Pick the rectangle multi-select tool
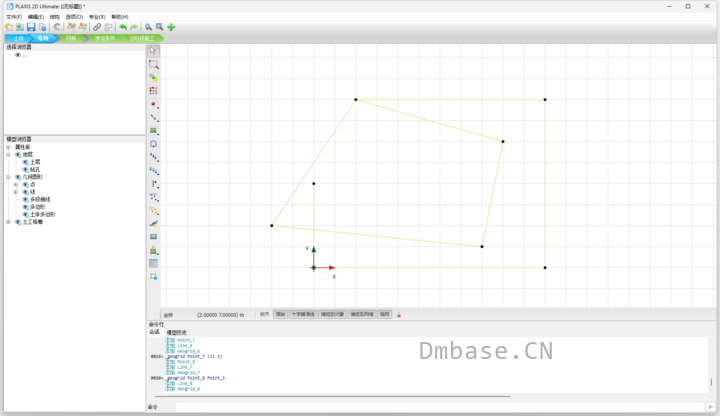Image resolution: width=720 pixels, height=416 pixels. pos(153,64)
